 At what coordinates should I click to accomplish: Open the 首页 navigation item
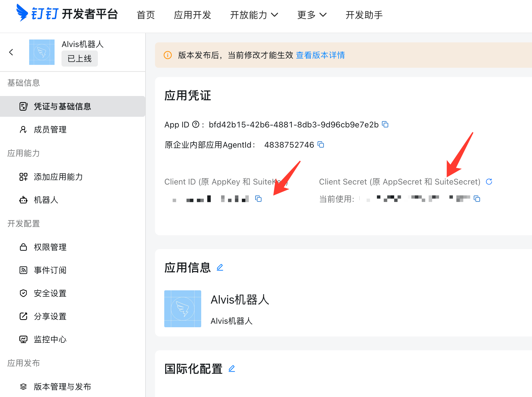146,15
